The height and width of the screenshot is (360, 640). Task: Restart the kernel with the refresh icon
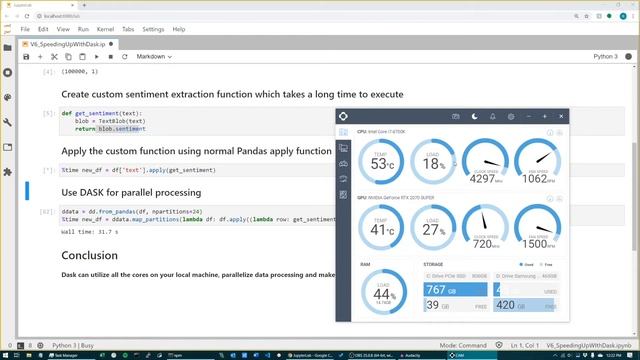(x=125, y=57)
